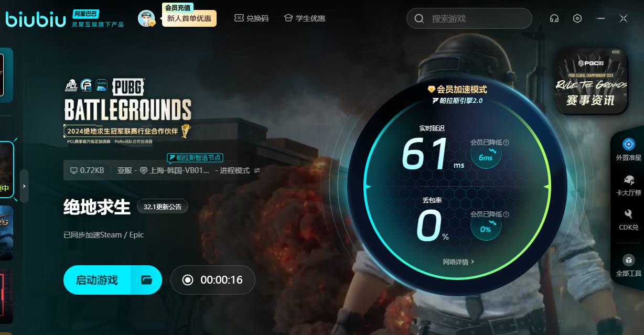This screenshot has width=644, height=335.
Task: Click the mode switch sliders icon
Action: click(257, 170)
